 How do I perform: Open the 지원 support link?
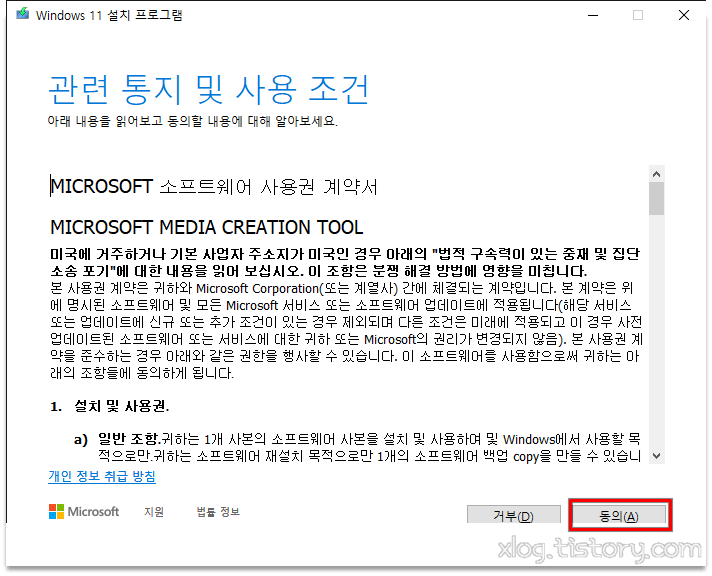point(154,512)
